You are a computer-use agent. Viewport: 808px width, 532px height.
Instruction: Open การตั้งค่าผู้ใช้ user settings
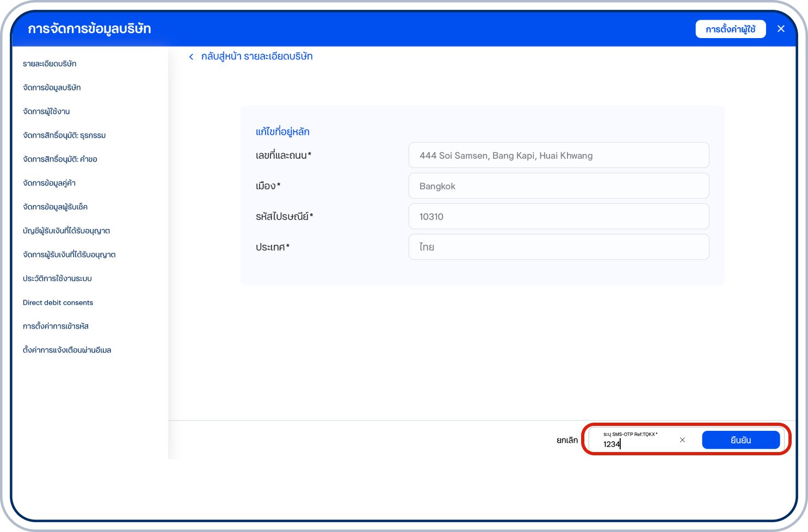pos(730,29)
